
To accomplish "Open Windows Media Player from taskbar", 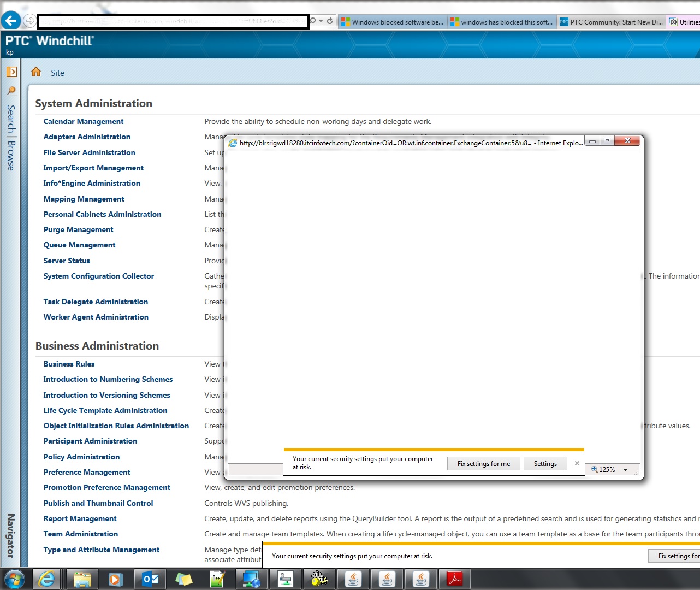I will click(116, 579).
